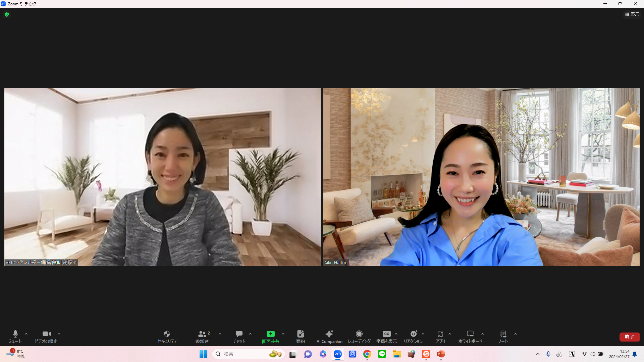This screenshot has width=644, height=362.
Task: Open the AI Companion feature
Action: [329, 337]
